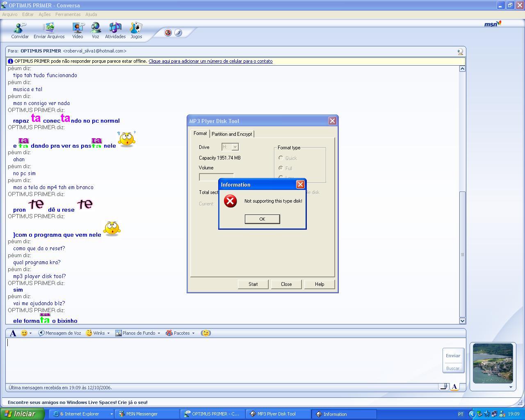Select the Format tab

click(x=200, y=133)
